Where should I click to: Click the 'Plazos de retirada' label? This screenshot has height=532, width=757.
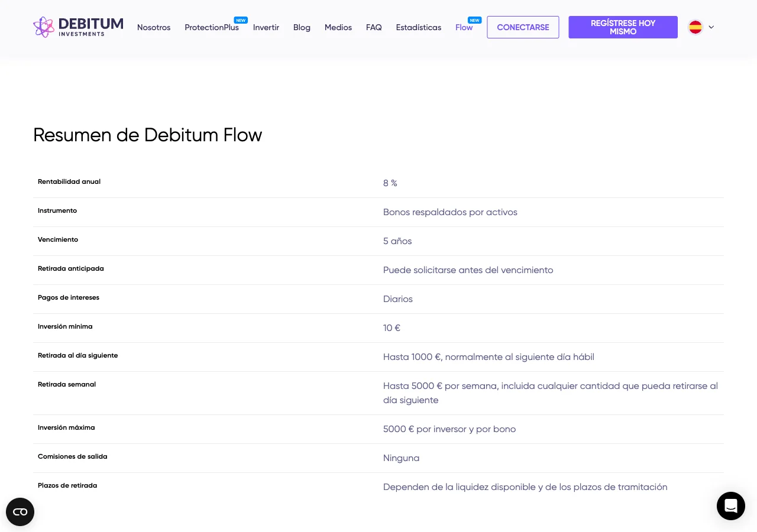point(67,485)
